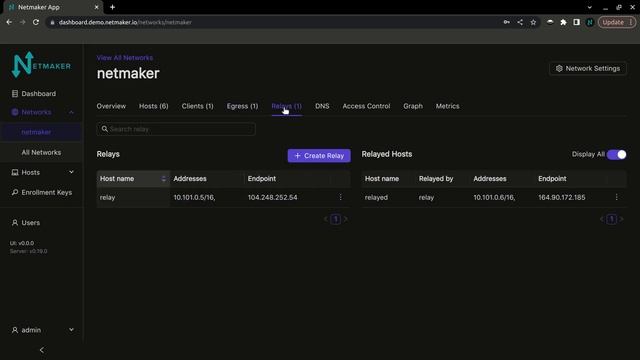640x360 pixels.
Task: Click the browser address bar URL
Action: [x=125, y=22]
